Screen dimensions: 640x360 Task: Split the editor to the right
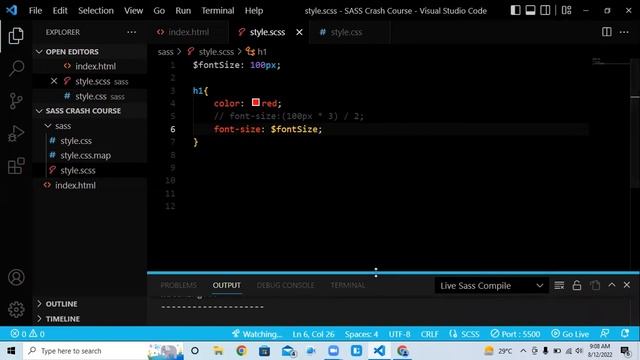coord(607,32)
